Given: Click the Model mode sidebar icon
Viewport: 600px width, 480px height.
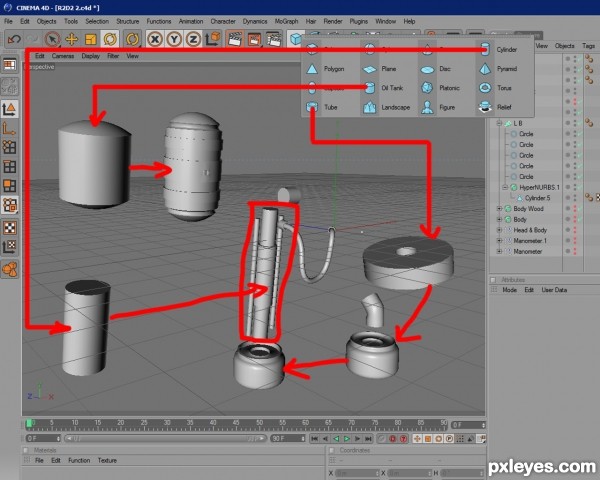Looking at the screenshot, I should tap(9, 109).
